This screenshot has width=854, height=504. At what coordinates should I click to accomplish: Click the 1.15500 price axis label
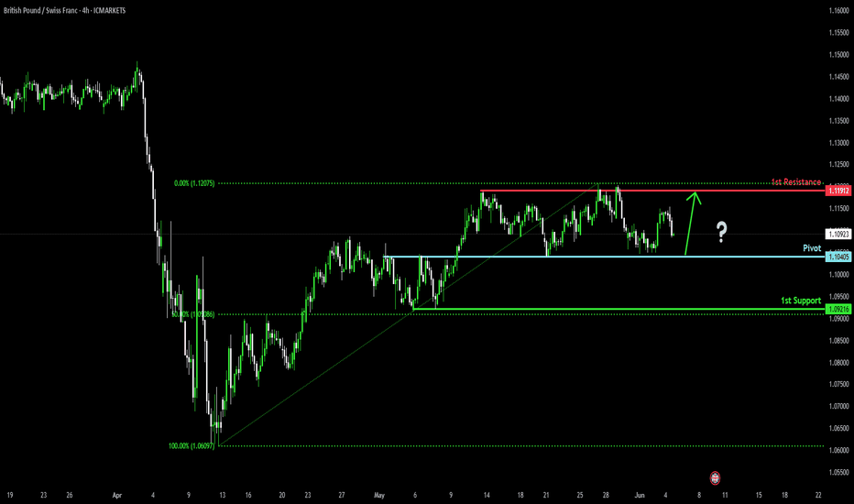[x=838, y=33]
